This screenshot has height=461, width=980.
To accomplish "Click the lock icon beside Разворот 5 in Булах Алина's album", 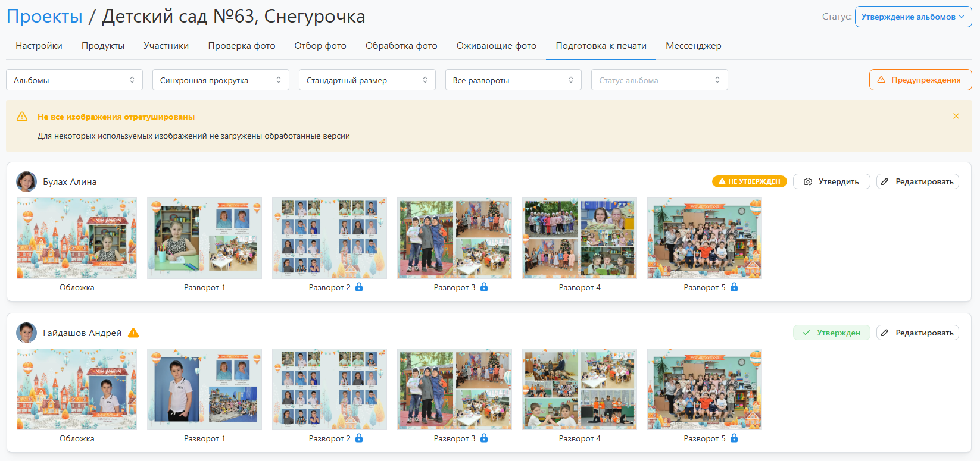I will pos(734,287).
